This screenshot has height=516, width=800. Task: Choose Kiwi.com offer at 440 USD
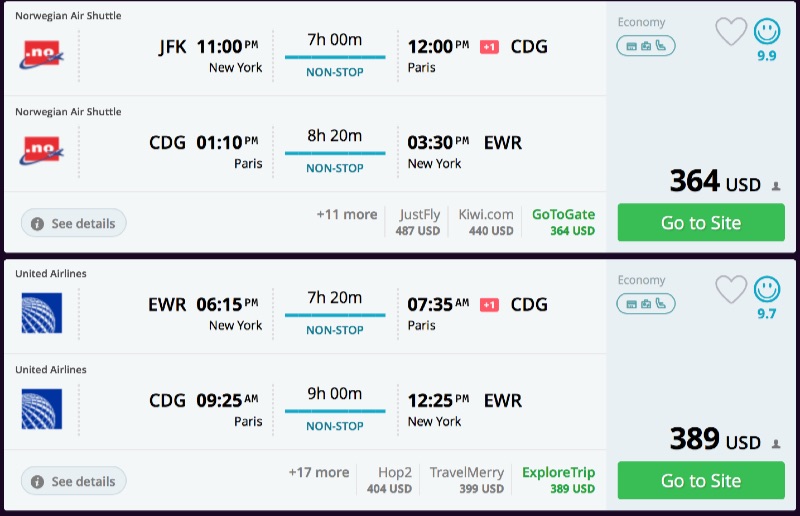pos(486,222)
